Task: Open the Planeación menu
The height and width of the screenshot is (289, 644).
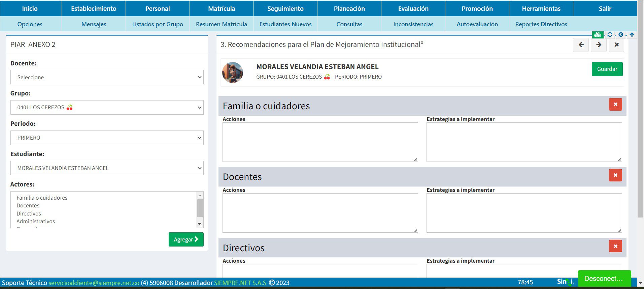Action: 349,8
